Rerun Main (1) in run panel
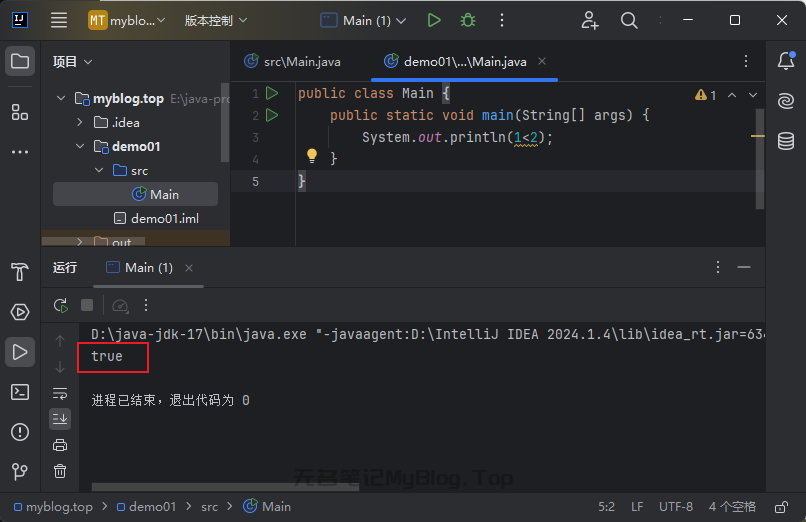 (x=61, y=306)
